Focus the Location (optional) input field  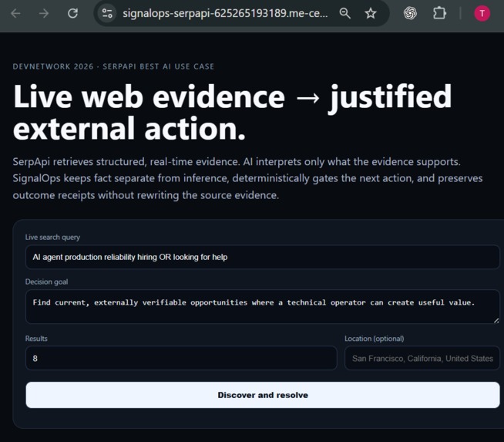pyautogui.click(x=422, y=358)
